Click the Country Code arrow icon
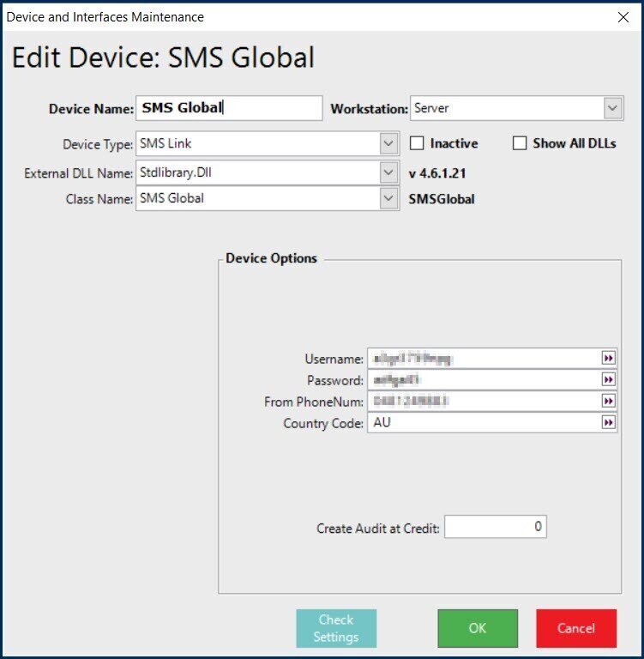Image resolution: width=644 pixels, height=659 pixels. tap(609, 422)
